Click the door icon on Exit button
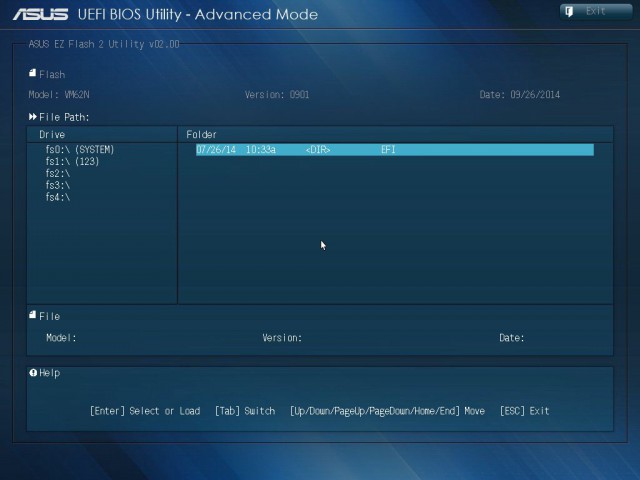640x480 pixels. tap(569, 11)
